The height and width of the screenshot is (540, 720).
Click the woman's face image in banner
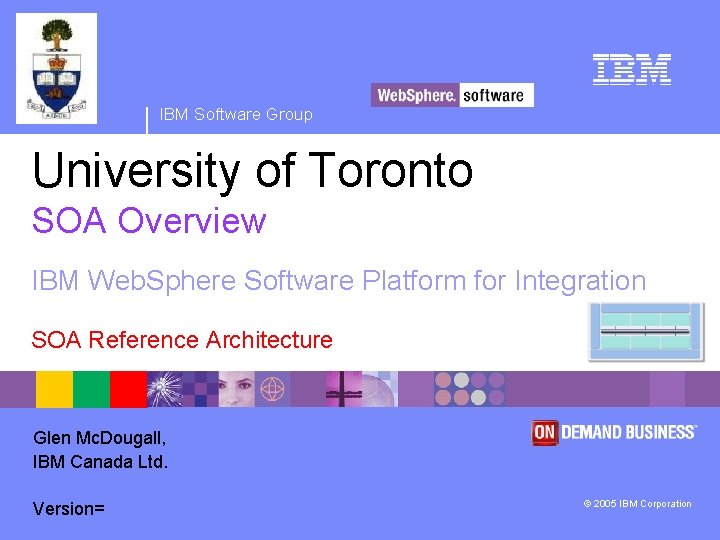tap(236, 389)
